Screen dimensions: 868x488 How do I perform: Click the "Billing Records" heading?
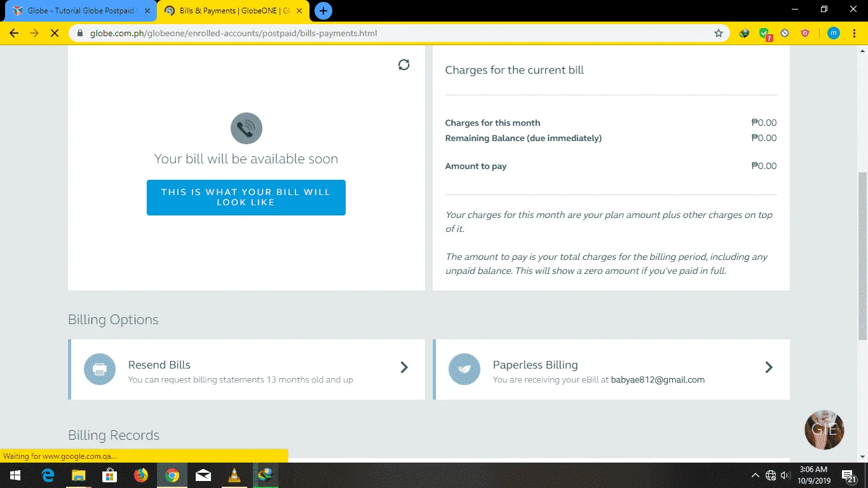114,435
